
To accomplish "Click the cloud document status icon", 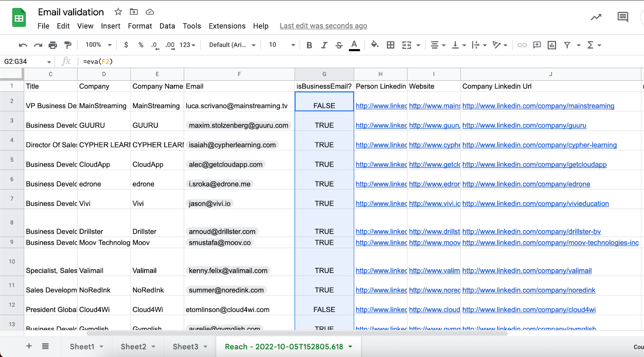I will point(150,12).
